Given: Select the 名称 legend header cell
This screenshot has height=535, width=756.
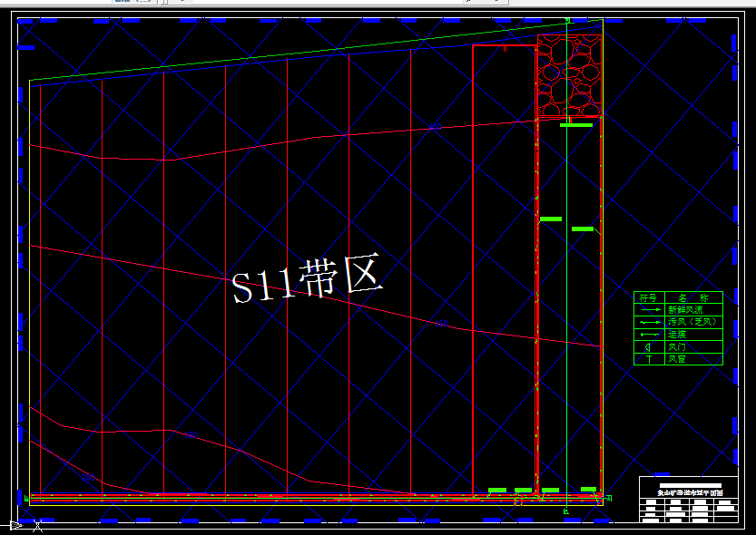Looking at the screenshot, I should coord(693,297).
